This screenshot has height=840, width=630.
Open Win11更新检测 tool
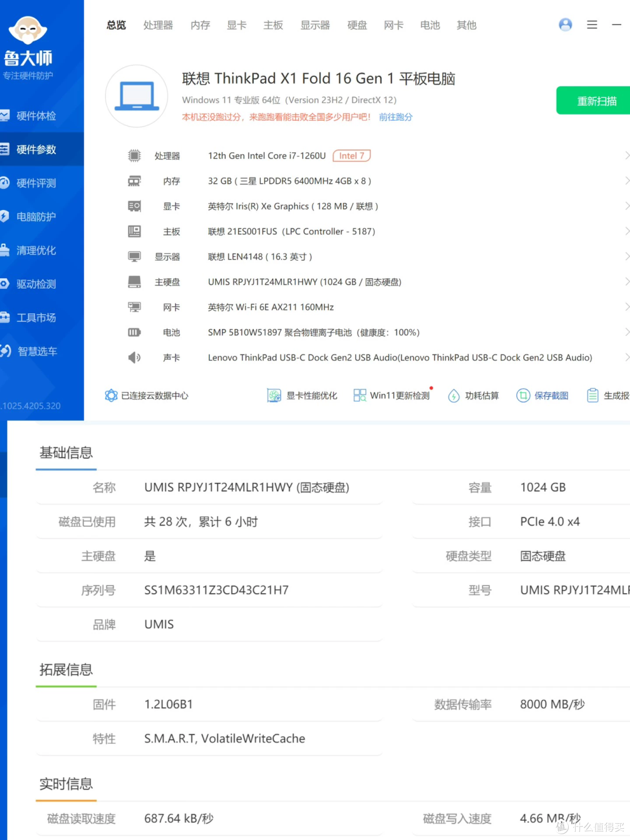pyautogui.click(x=392, y=395)
